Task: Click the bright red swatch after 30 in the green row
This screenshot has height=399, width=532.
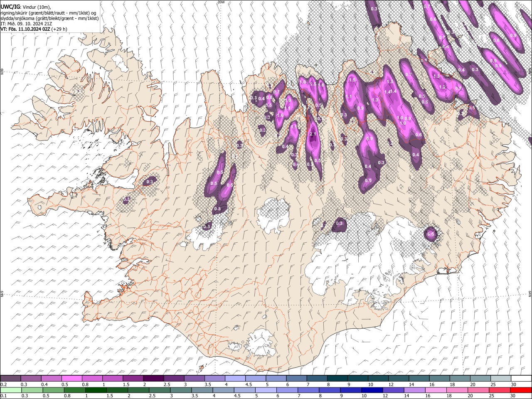Action: [x=521, y=390]
